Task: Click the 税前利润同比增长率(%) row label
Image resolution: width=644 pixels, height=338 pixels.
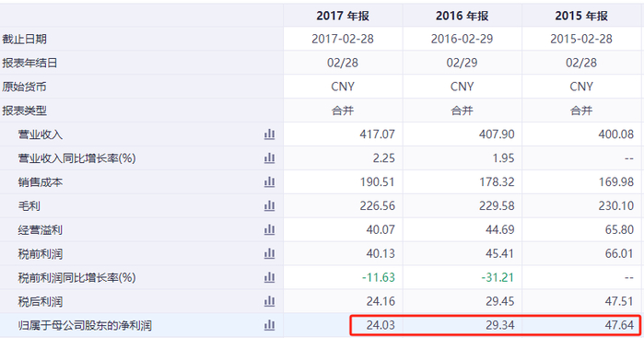Action: [76, 278]
